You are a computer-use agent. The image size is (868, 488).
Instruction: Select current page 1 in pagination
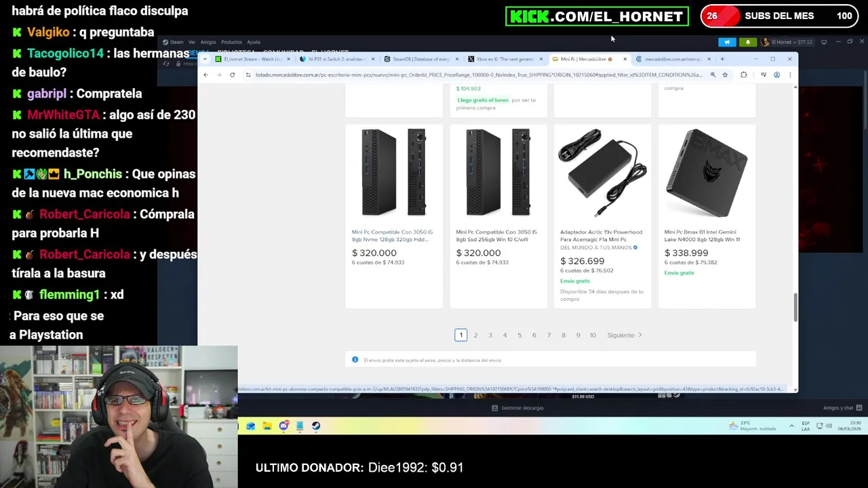click(460, 335)
